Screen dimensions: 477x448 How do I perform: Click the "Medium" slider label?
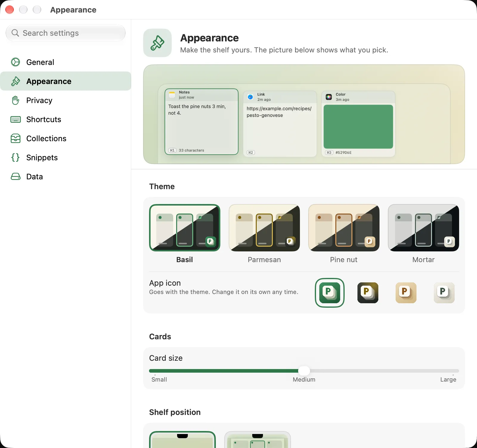tap(304, 379)
